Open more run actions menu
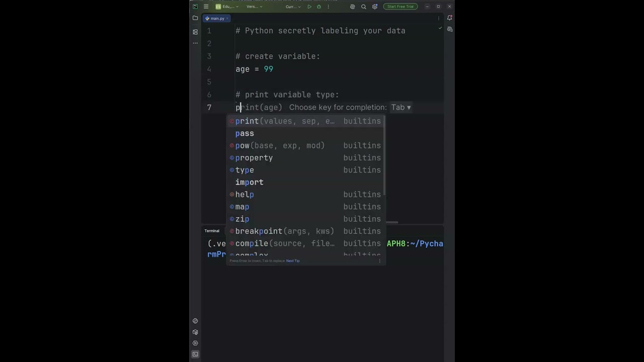The height and width of the screenshot is (362, 644). point(328,7)
